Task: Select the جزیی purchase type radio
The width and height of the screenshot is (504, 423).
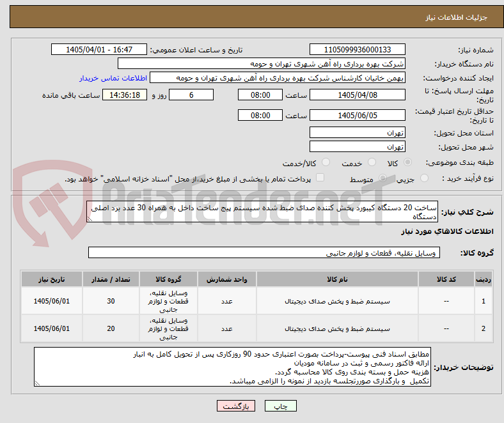Action: click(x=424, y=178)
